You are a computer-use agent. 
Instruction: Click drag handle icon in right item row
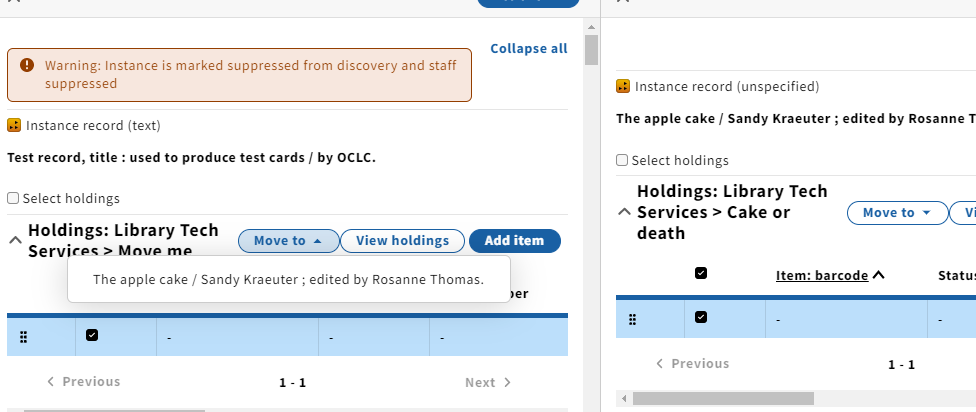(632, 319)
